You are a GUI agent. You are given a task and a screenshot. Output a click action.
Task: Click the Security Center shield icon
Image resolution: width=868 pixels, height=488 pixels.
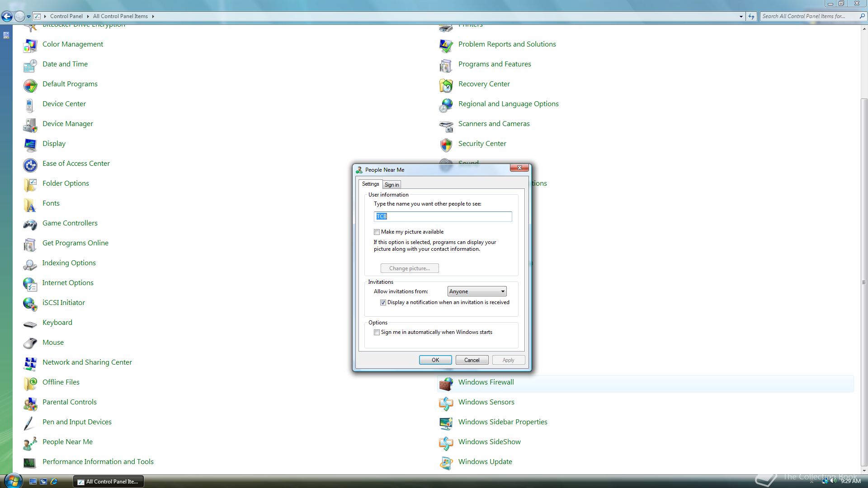(446, 144)
